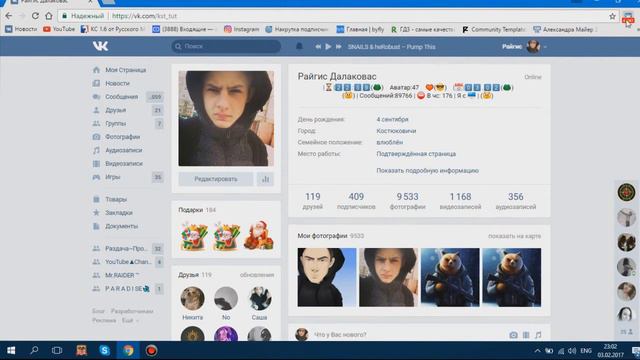Open friend Саша's avatar

click(259, 298)
